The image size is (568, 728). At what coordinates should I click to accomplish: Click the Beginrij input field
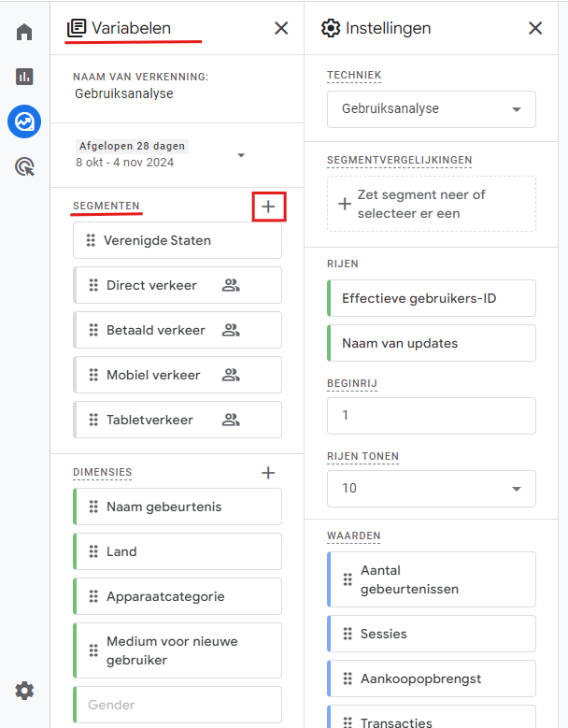431,416
